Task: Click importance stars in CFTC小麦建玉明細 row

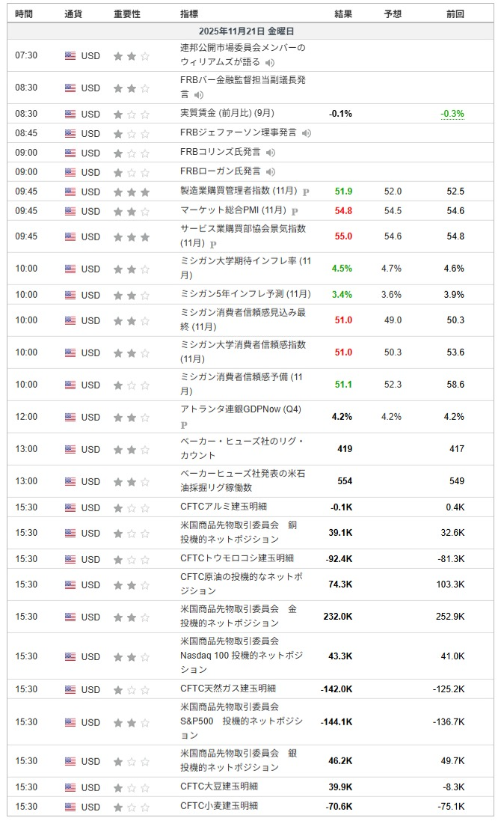Action: [132, 807]
